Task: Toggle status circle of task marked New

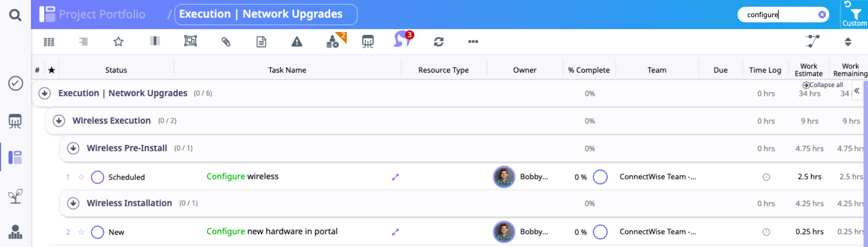Action: 97,232
